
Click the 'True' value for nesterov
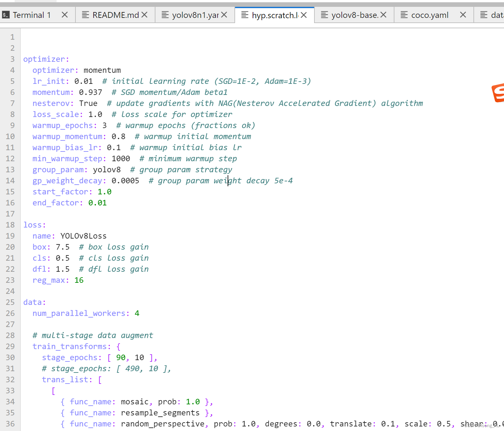pyautogui.click(x=88, y=103)
